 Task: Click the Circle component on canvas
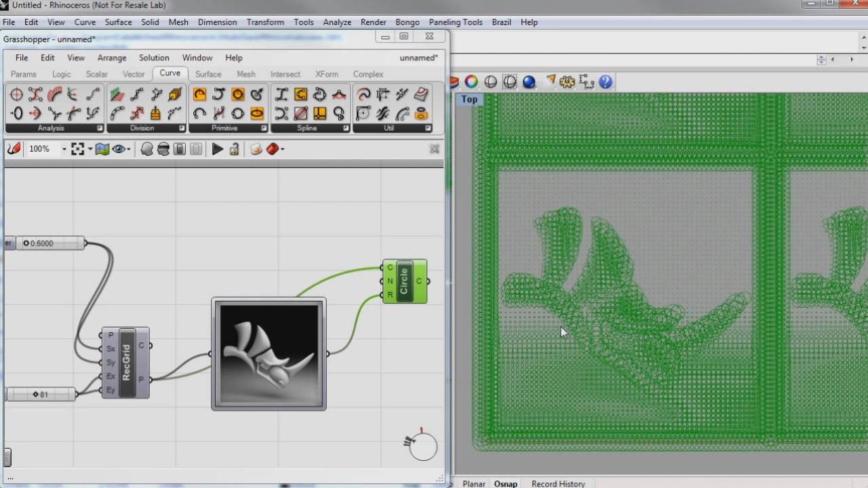click(x=405, y=281)
